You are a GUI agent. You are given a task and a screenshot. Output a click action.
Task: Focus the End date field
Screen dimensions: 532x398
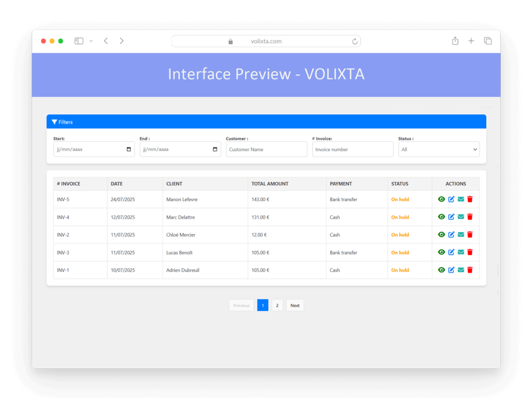[x=180, y=149]
